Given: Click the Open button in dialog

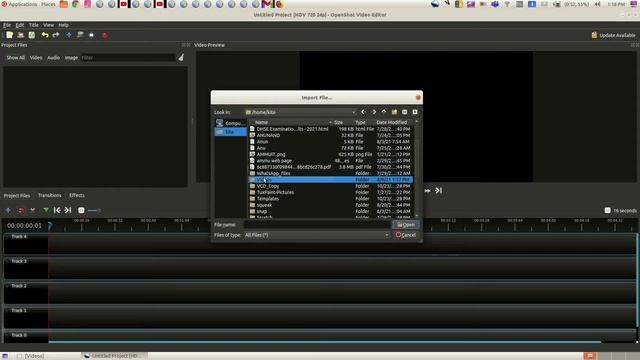Looking at the screenshot, I should tap(406, 225).
